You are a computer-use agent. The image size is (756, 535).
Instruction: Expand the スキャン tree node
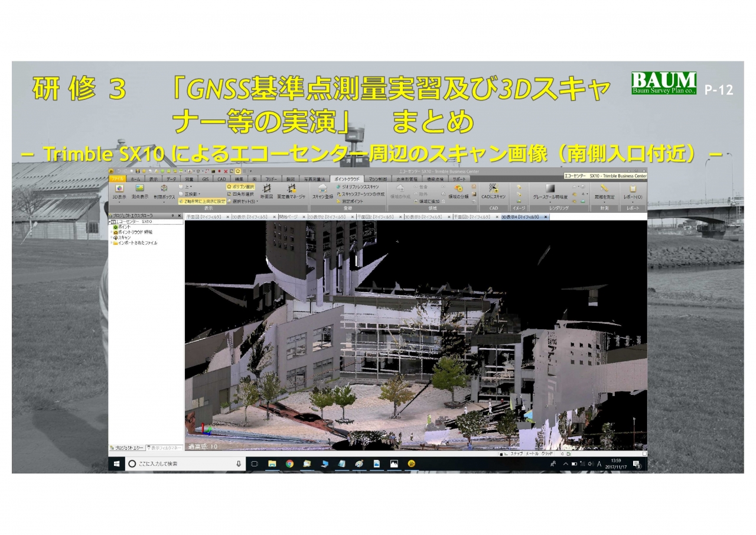click(x=111, y=238)
